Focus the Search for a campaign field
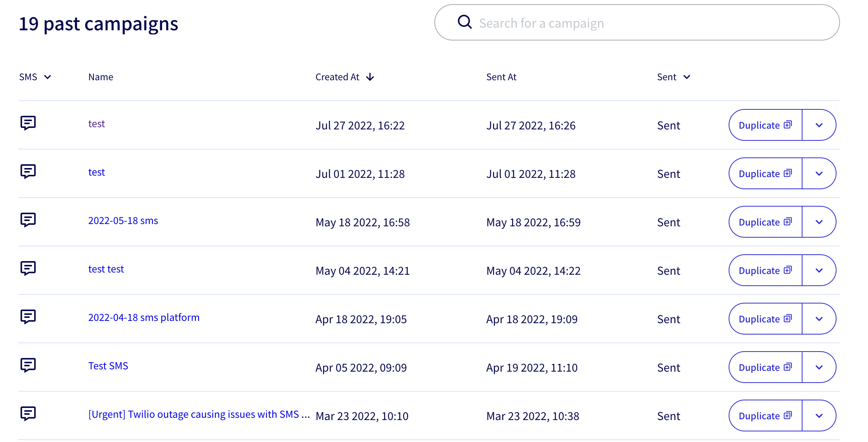This screenshot has height=442, width=868. coord(644,23)
